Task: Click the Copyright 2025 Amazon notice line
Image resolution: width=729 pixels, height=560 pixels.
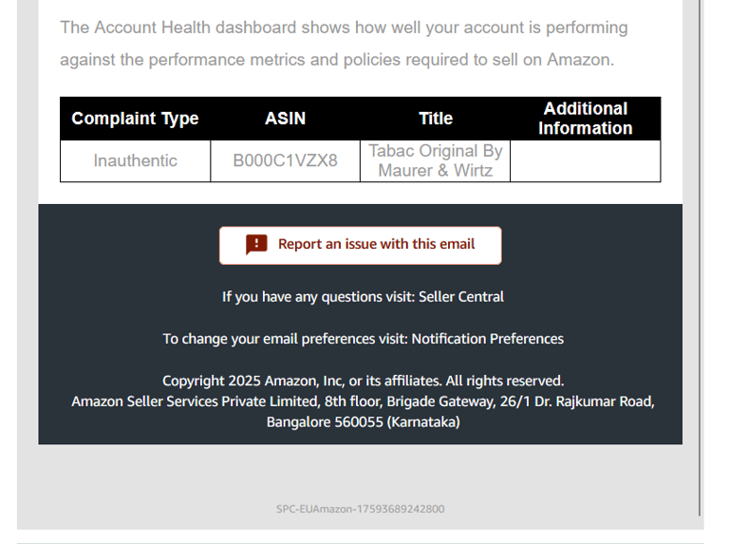Action: click(364, 381)
